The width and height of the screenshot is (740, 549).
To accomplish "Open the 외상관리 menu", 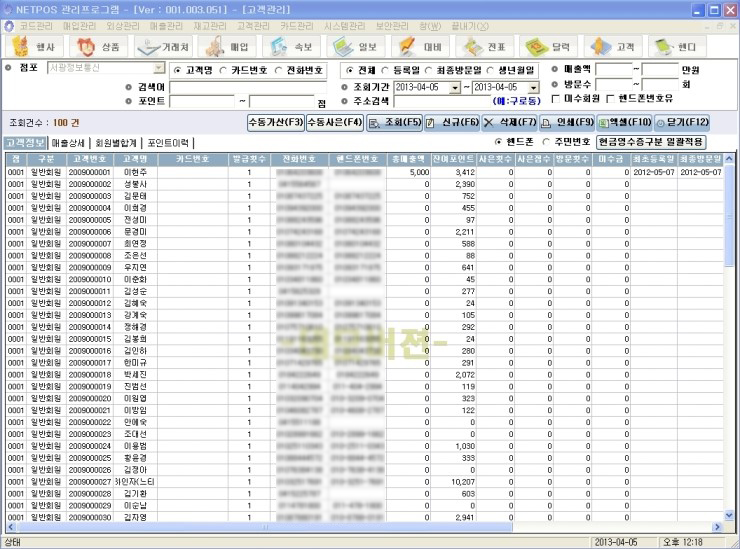I will pos(123,26).
